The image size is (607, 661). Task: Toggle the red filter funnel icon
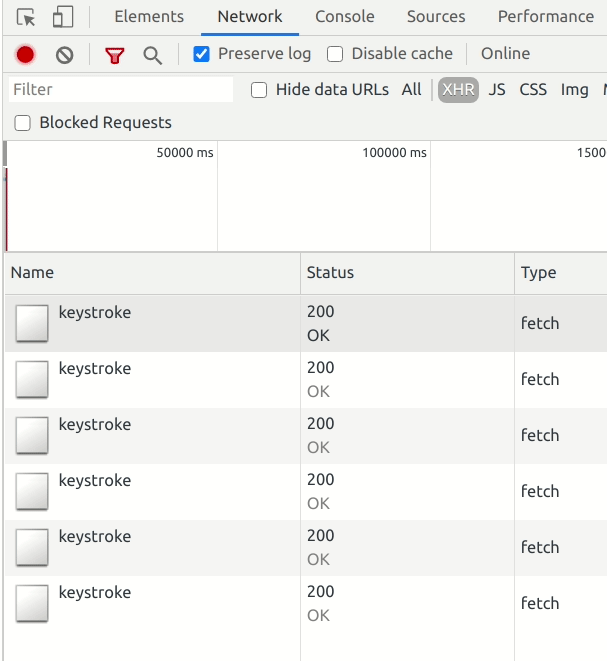[115, 55]
